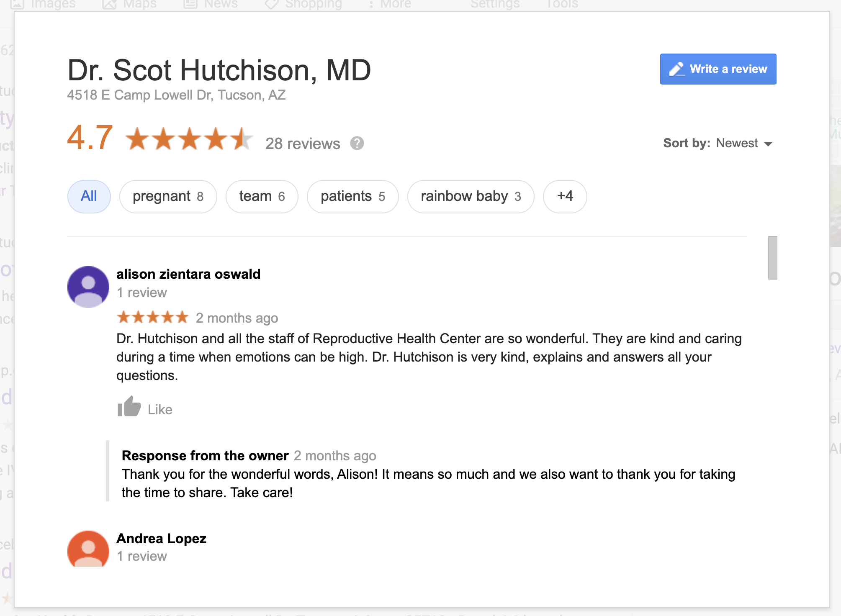Click the thumbs-up Like icon

(x=129, y=406)
